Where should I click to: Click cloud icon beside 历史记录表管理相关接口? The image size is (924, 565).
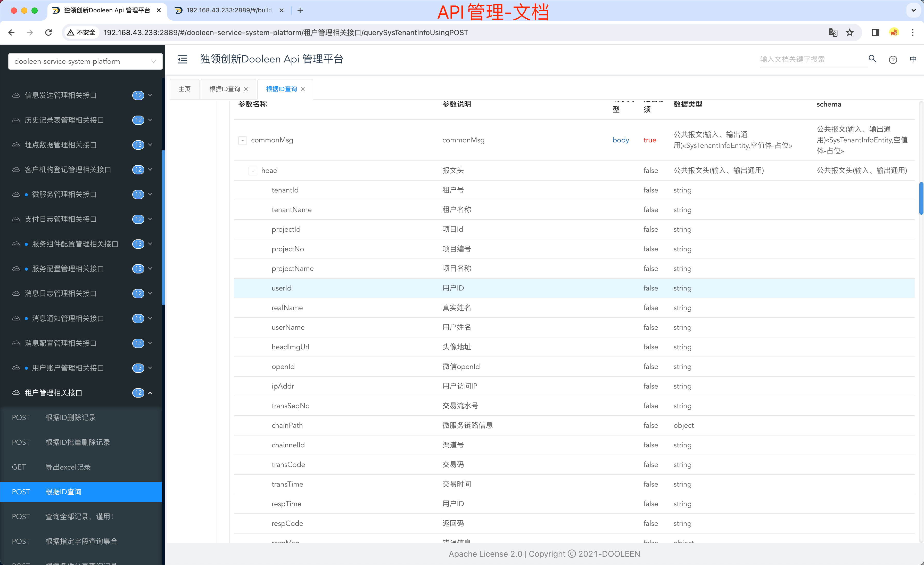click(16, 120)
